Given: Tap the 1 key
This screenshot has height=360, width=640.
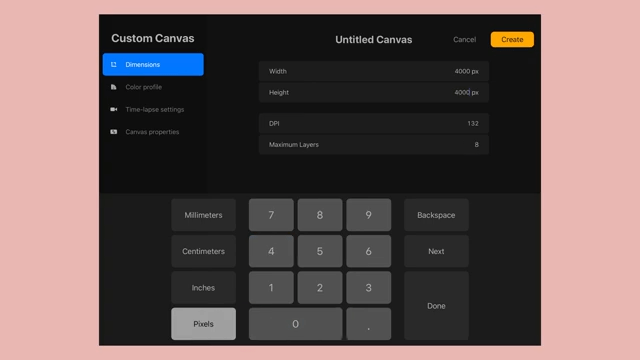Looking at the screenshot, I should [x=271, y=288].
